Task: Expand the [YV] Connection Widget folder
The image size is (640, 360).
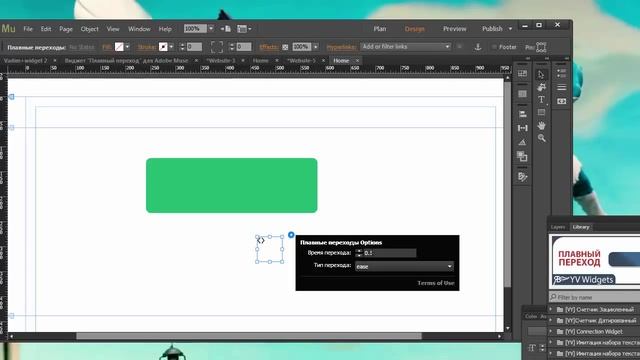Action: click(551, 331)
